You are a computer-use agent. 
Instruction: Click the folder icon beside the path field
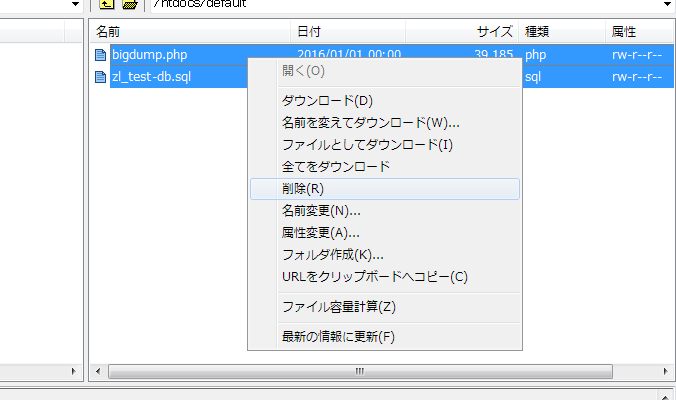[128, 5]
